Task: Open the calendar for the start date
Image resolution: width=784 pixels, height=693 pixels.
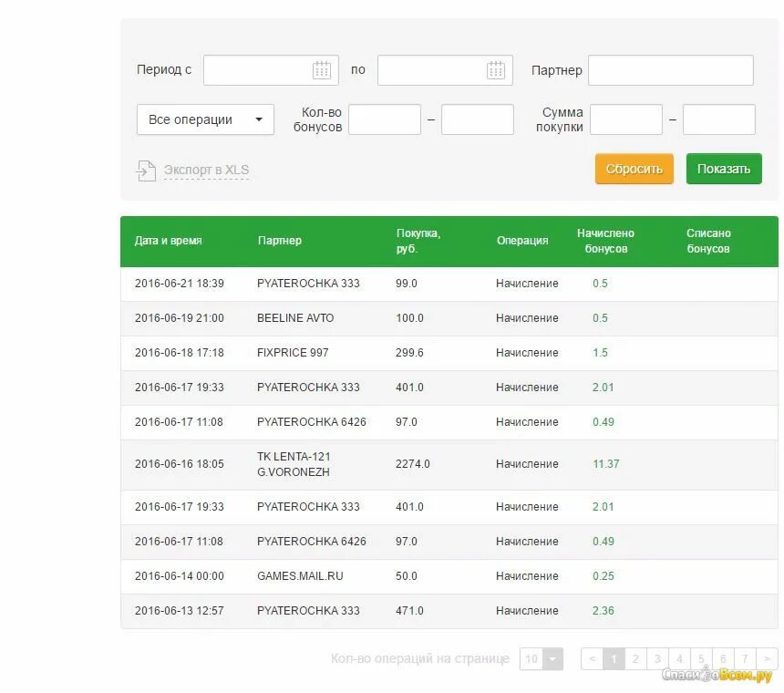Action: point(322,70)
